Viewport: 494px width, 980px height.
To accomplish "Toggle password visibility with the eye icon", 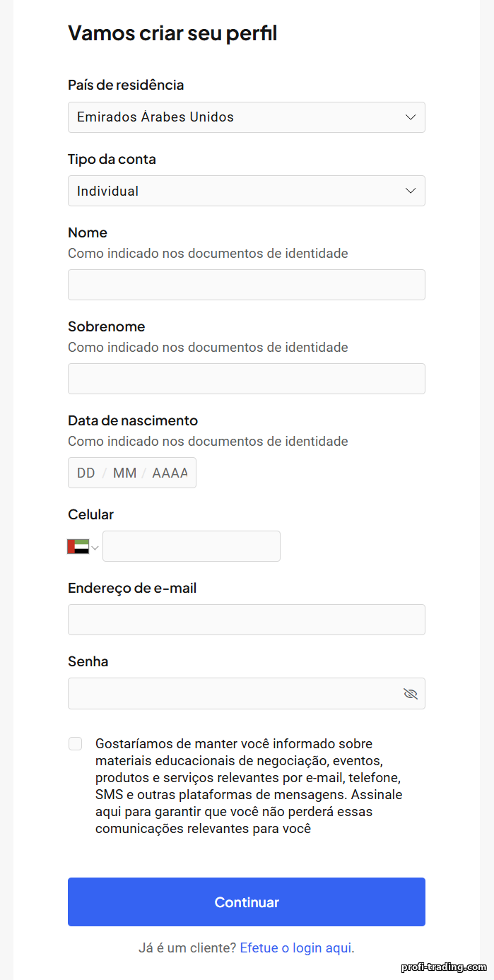I will pyautogui.click(x=411, y=694).
